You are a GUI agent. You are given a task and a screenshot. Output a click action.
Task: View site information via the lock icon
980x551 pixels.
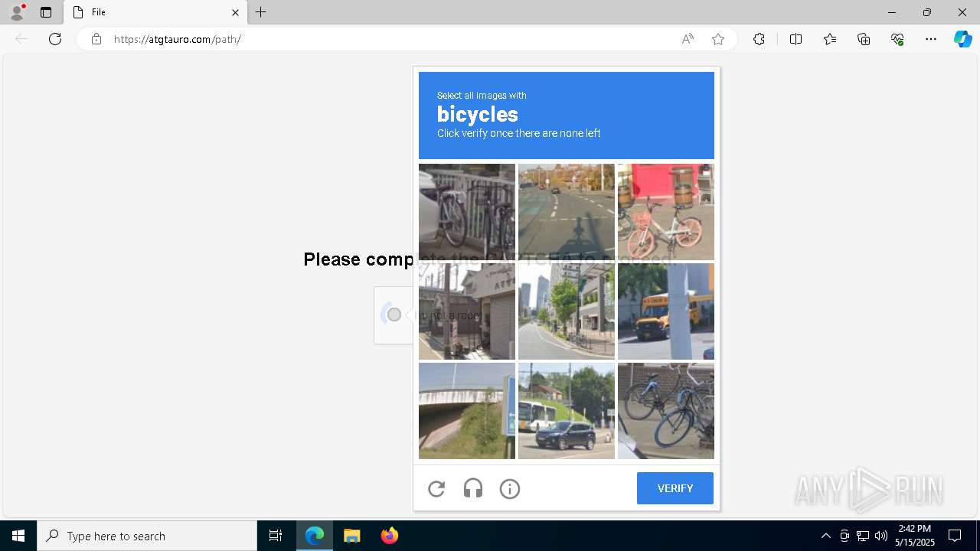pos(96,39)
